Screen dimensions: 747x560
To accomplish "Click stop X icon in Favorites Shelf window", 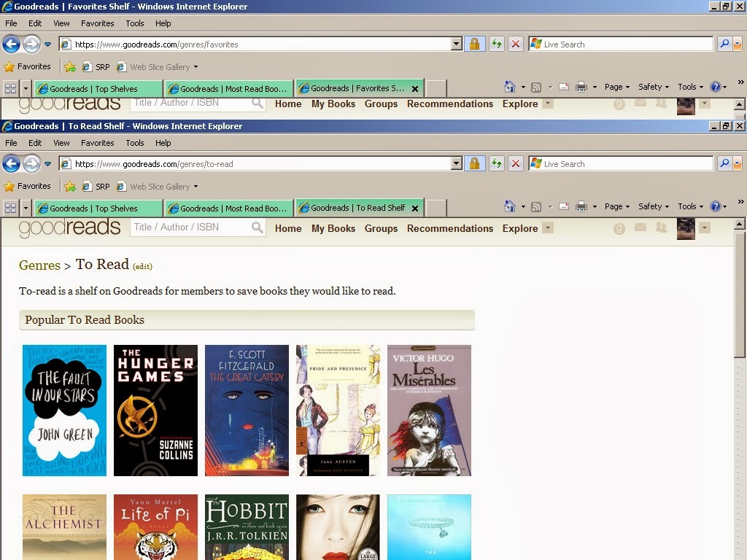I will point(516,44).
